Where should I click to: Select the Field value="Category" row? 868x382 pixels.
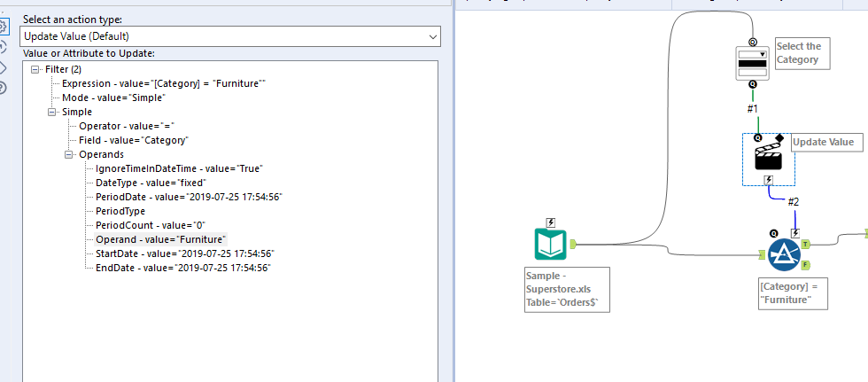click(134, 140)
